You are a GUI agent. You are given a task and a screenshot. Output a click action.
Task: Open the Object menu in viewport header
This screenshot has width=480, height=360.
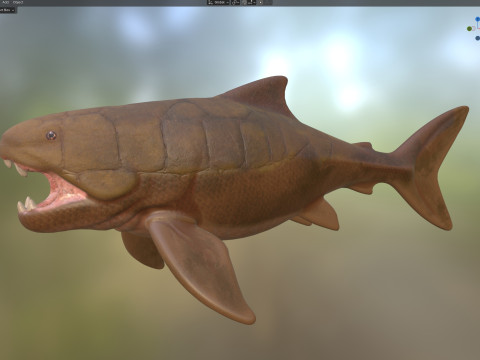coord(18,2)
